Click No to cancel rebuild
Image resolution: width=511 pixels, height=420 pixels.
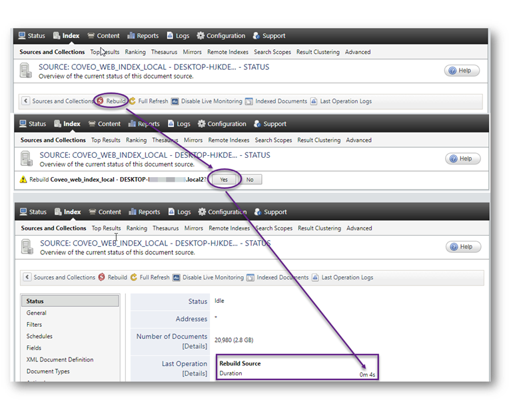250,180
